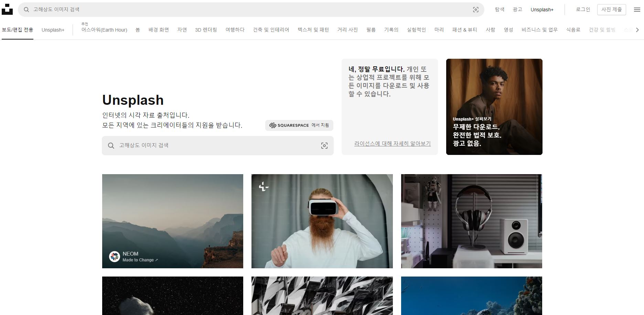
Task: Click Unsplash+ plus badge on VR photo
Action: tap(264, 187)
